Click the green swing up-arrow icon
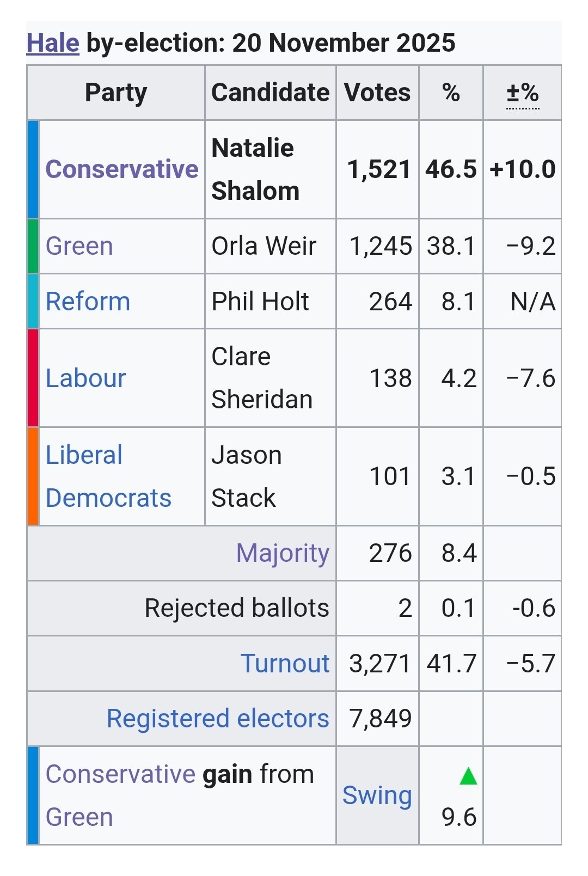Image resolution: width=588 pixels, height=876 pixels. click(x=468, y=776)
